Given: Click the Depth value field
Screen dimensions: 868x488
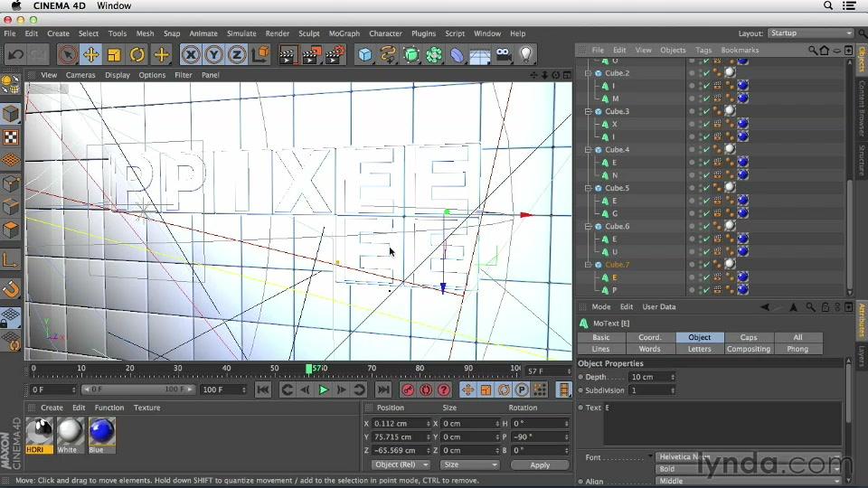Looking at the screenshot, I should pyautogui.click(x=652, y=377).
